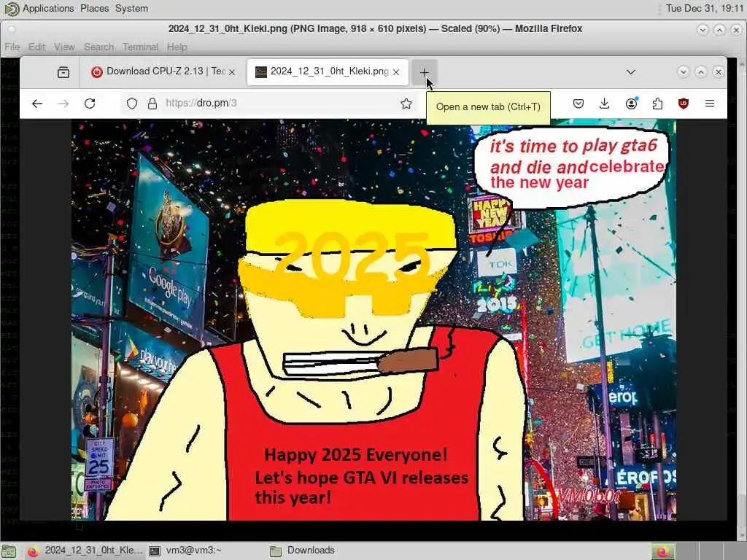The image size is (747, 560).
Task: Click the displayed Kleki PNG image
Action: 373,319
